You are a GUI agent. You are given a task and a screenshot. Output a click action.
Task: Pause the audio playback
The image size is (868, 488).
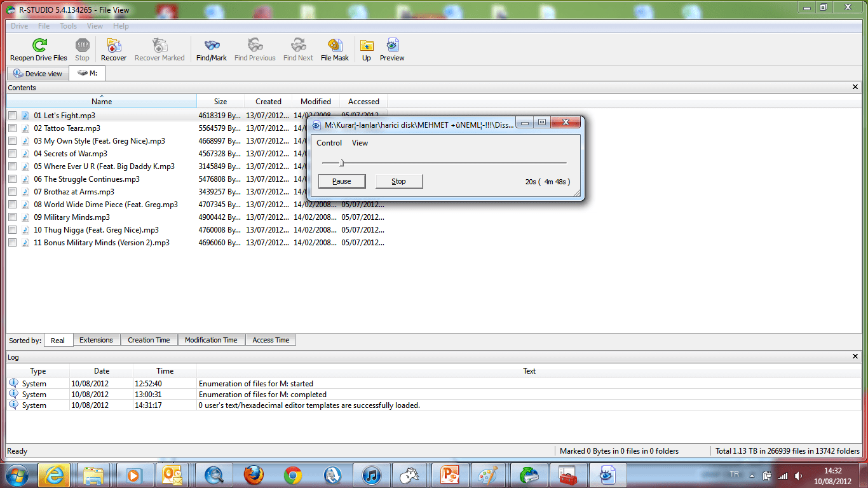(x=342, y=181)
